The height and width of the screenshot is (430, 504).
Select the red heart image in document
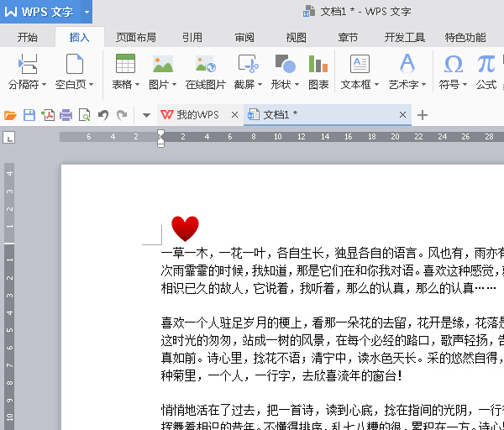click(x=185, y=228)
